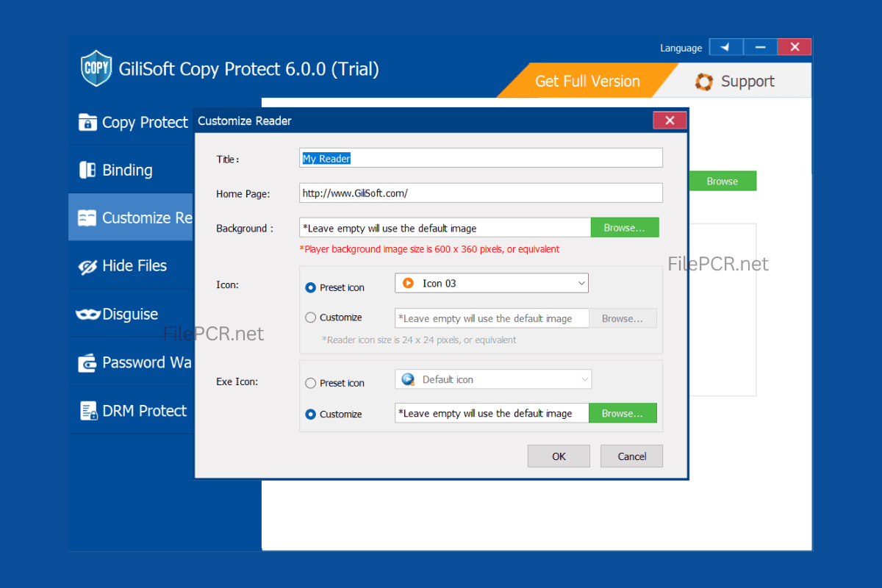Click the blue Default icon player icon
Screen dimensions: 882x588
pos(409,379)
